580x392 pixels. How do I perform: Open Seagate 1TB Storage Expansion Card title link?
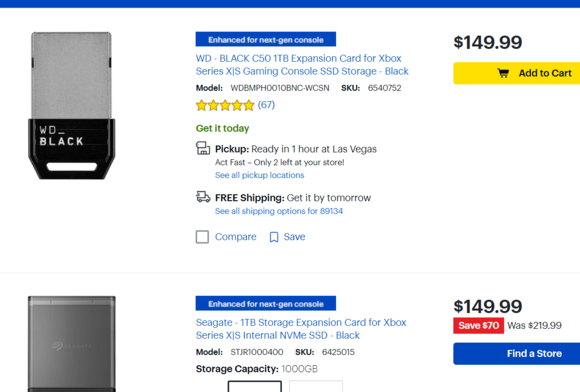[301, 329]
